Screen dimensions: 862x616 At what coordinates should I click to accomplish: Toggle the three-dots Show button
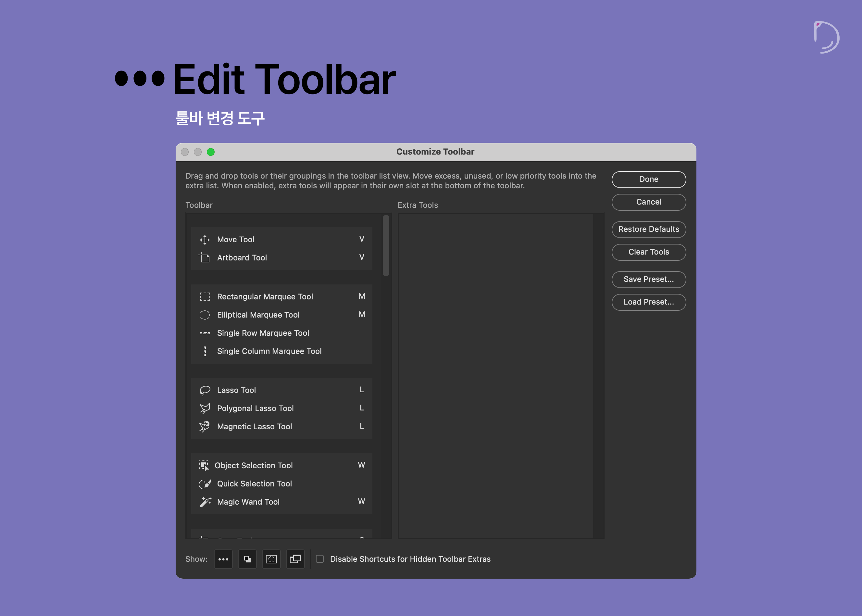pyautogui.click(x=223, y=559)
